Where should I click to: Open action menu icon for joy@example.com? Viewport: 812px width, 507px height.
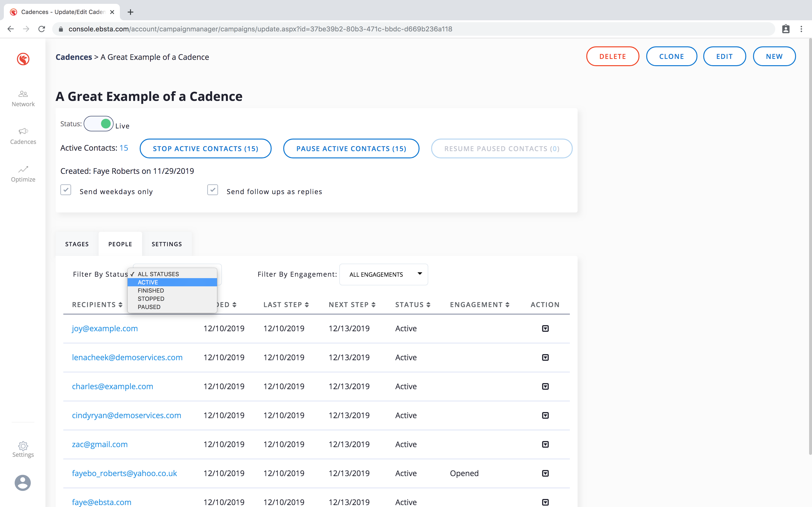click(545, 328)
